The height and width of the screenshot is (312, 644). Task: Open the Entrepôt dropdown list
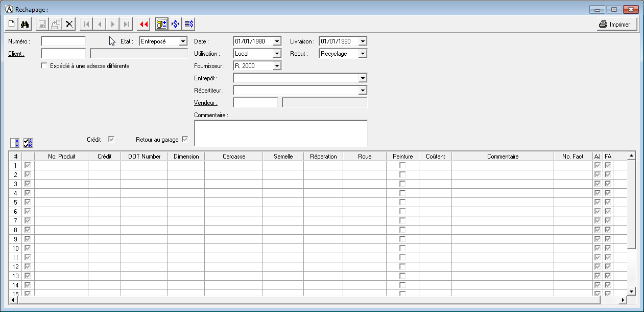pos(363,78)
